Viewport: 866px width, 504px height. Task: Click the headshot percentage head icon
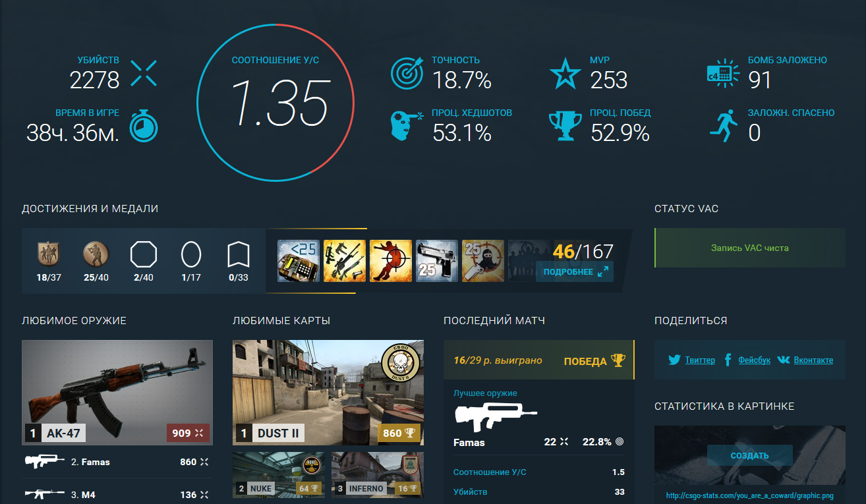[x=406, y=126]
